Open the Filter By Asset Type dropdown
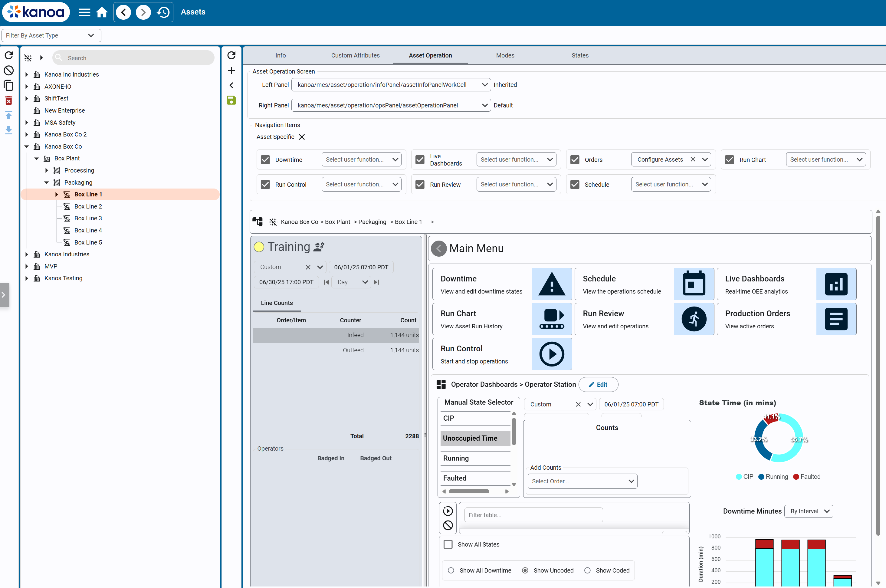Viewport: 886px width, 588px height. (51, 36)
